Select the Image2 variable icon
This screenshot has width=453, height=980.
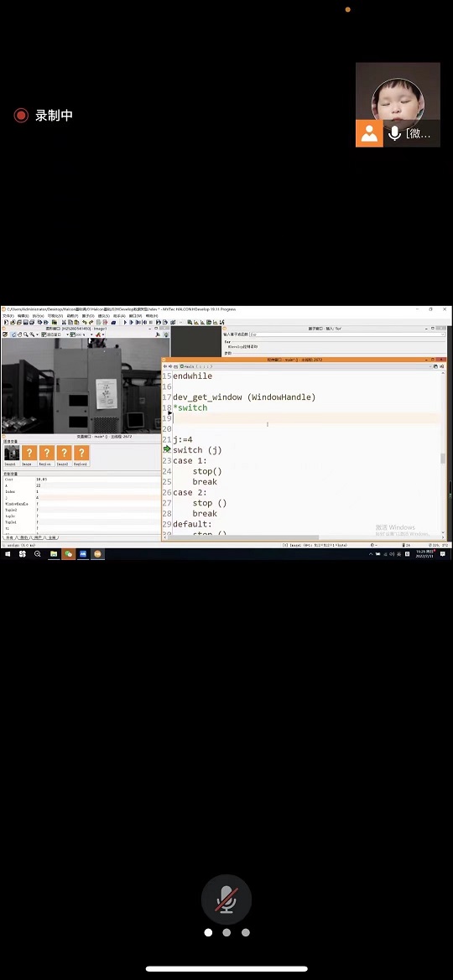(x=64, y=455)
